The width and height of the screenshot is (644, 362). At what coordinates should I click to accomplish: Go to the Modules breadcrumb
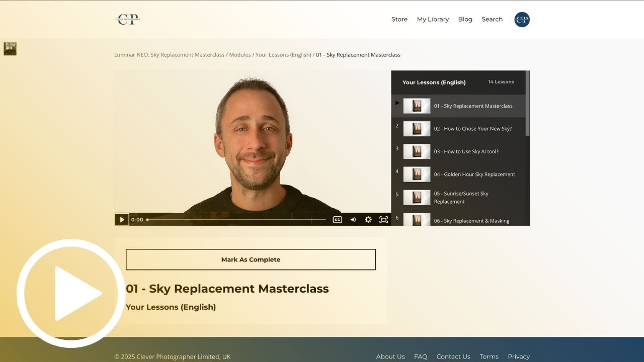(240, 55)
